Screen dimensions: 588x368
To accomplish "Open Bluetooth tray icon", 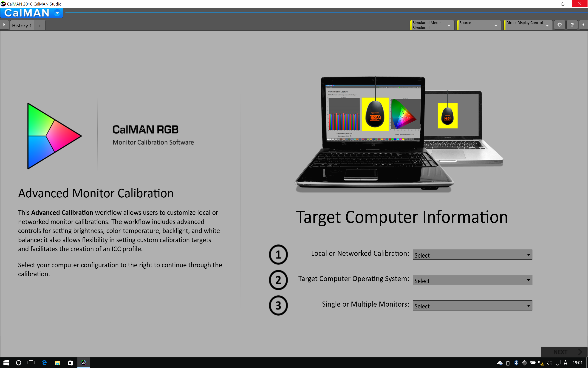I will pos(516,363).
